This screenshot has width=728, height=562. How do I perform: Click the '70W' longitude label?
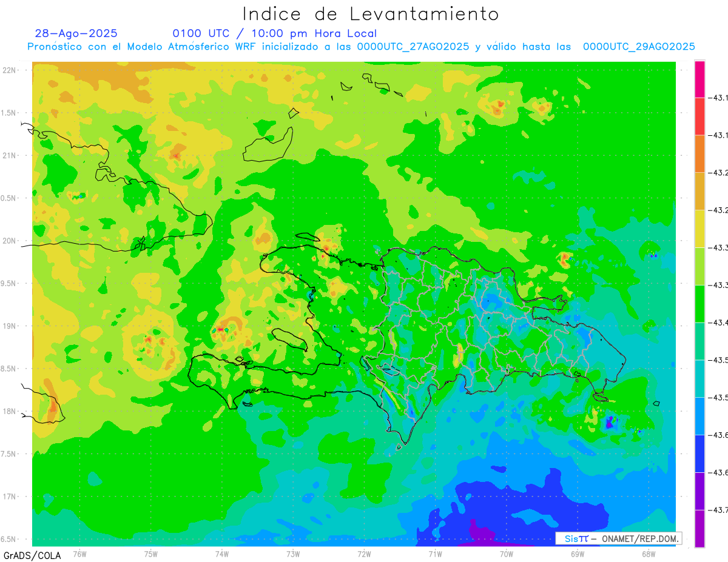point(507,554)
